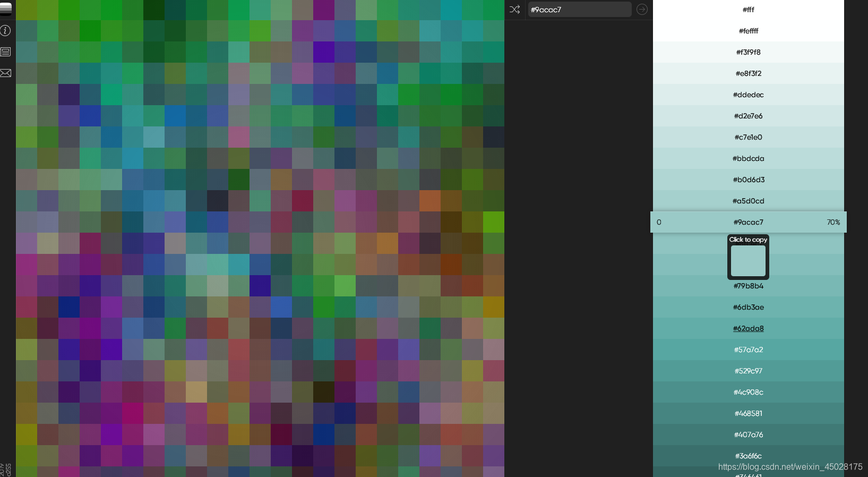
Task: Click the circled arrow go button
Action: 642,10
